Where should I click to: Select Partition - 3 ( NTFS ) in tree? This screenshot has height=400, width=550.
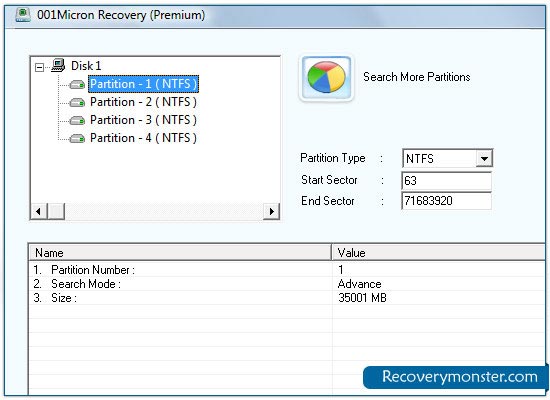(x=143, y=120)
